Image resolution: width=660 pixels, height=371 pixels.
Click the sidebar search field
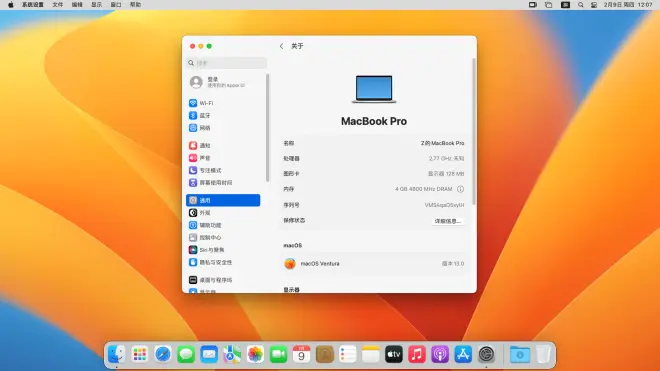226,63
